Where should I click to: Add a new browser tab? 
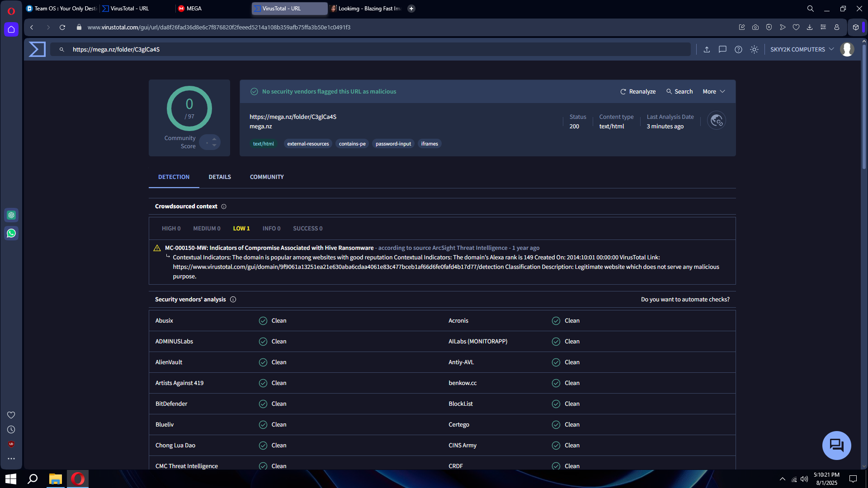point(411,9)
